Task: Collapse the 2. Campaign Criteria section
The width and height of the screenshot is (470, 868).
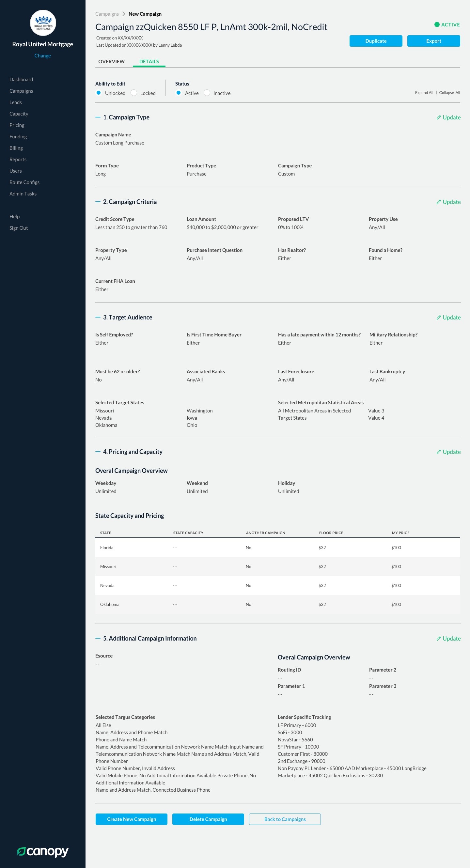Action: tap(98, 202)
